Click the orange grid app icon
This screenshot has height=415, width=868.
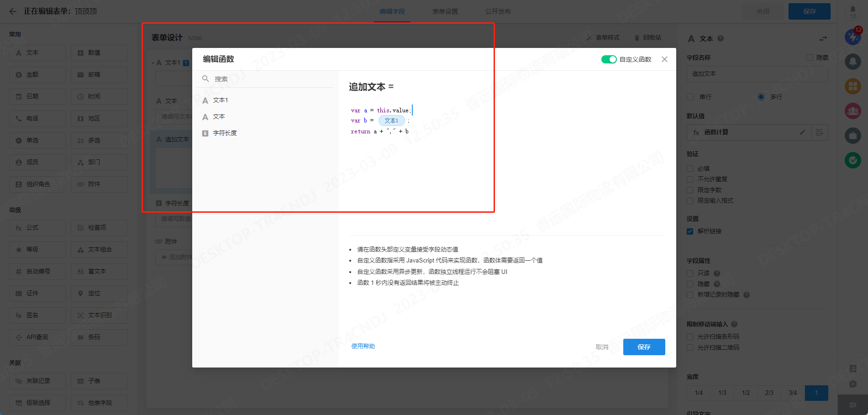(852, 86)
